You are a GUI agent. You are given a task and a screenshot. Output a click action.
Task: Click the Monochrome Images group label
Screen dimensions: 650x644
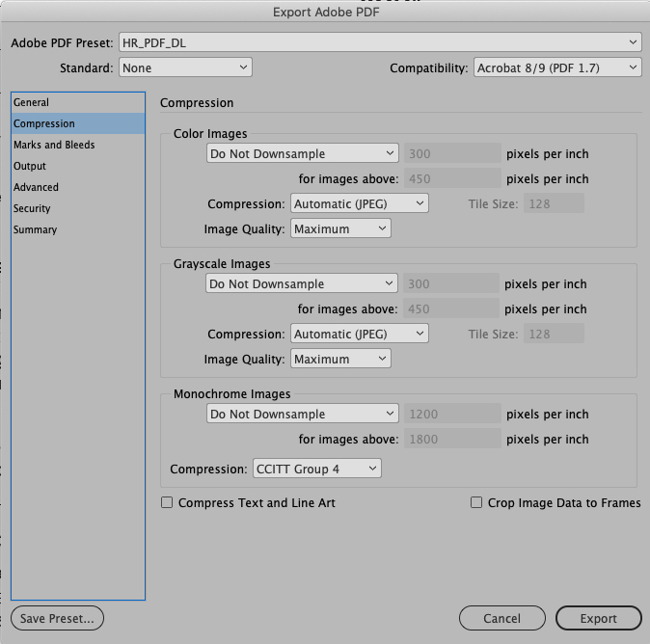tap(232, 393)
